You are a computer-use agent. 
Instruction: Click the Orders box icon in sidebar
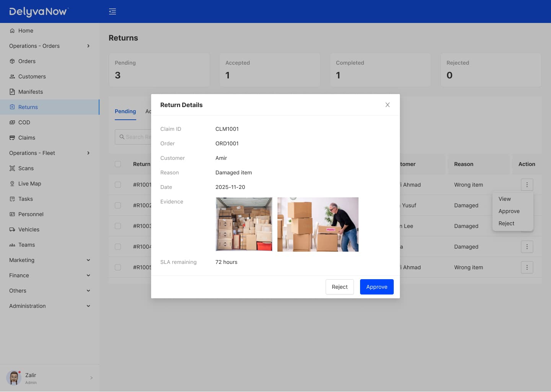click(12, 61)
